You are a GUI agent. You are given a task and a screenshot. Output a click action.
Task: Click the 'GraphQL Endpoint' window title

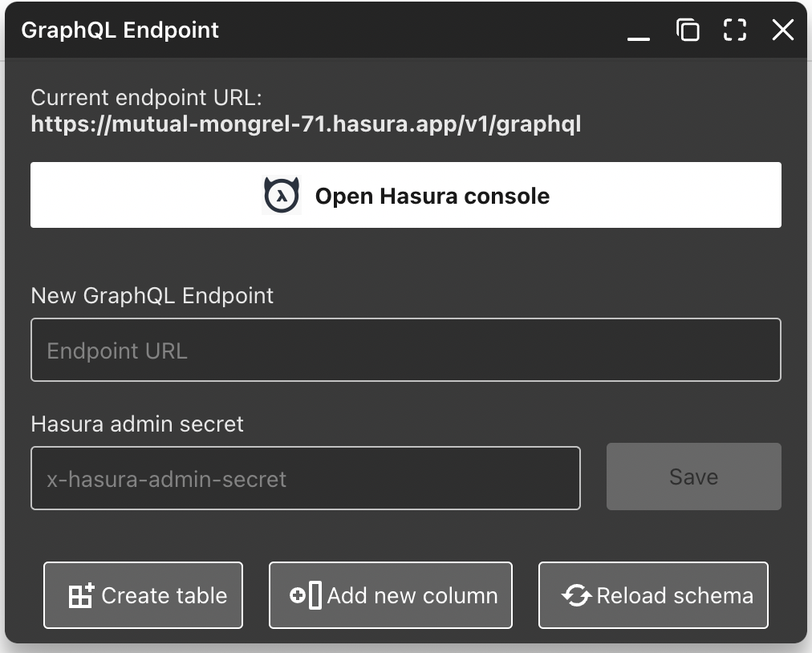point(120,30)
